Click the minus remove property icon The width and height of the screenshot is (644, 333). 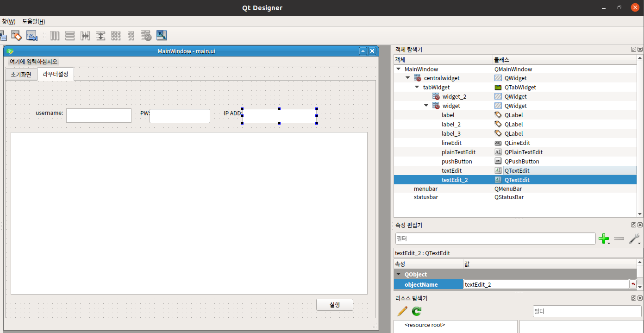point(619,239)
